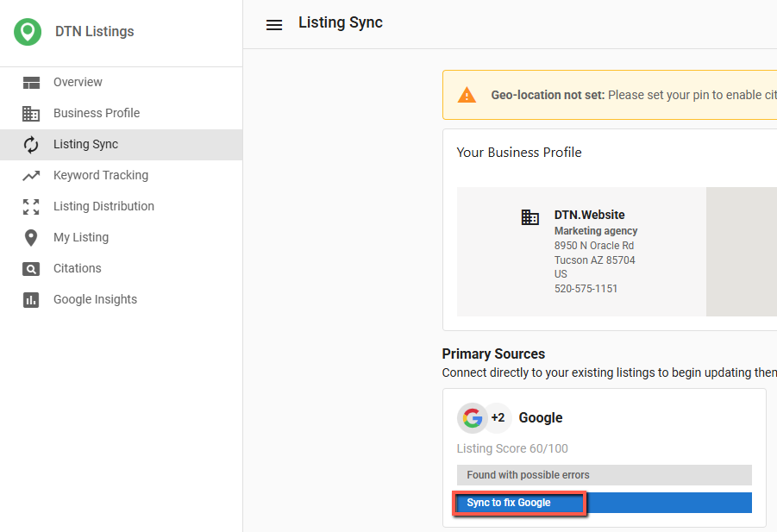The width and height of the screenshot is (777, 532).
Task: Open Overview in the sidebar
Action: pos(121,82)
